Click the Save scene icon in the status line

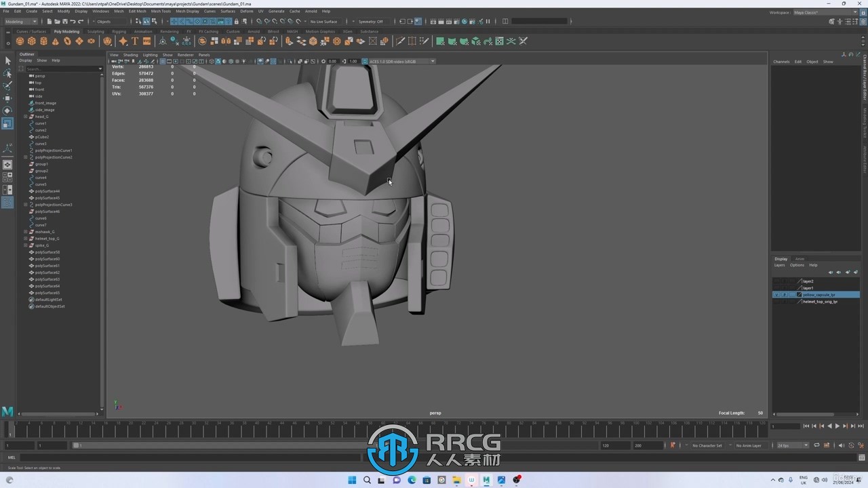point(64,22)
